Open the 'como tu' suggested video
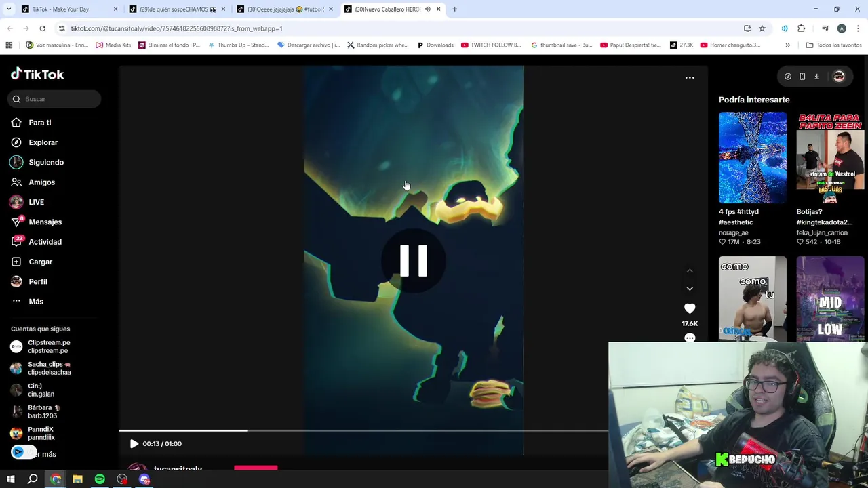The width and height of the screenshot is (868, 488). click(753, 299)
